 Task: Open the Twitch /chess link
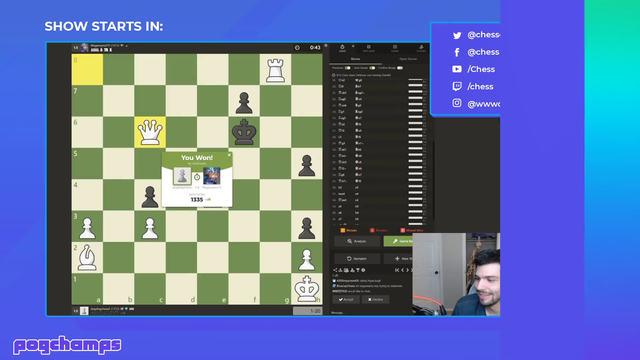pos(480,87)
